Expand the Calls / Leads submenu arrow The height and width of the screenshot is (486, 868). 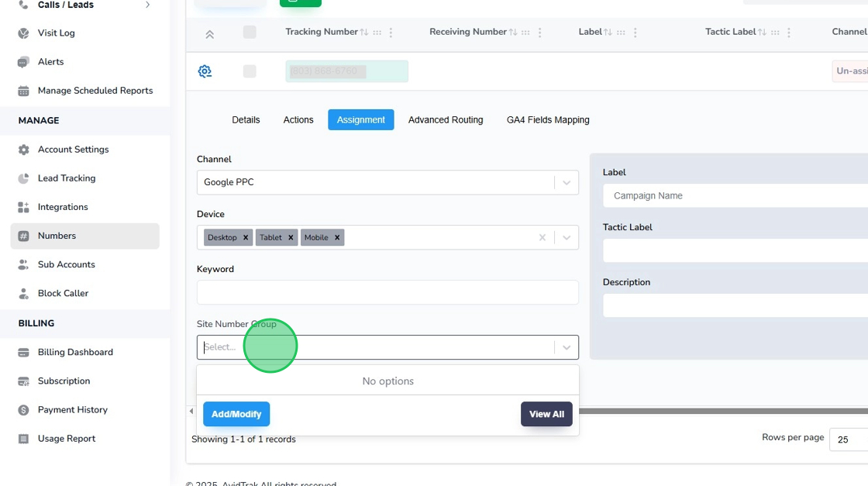[147, 5]
